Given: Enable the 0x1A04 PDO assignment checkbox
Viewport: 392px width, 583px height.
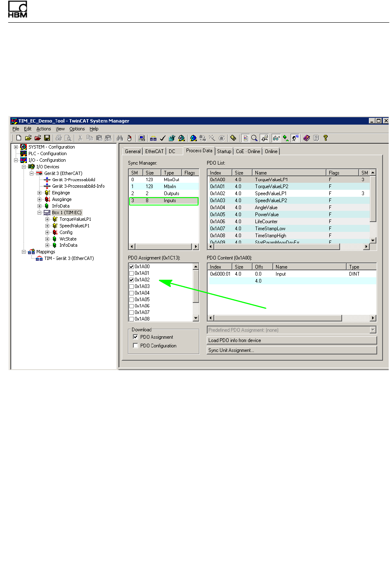Looking at the screenshot, I should tap(132, 293).
